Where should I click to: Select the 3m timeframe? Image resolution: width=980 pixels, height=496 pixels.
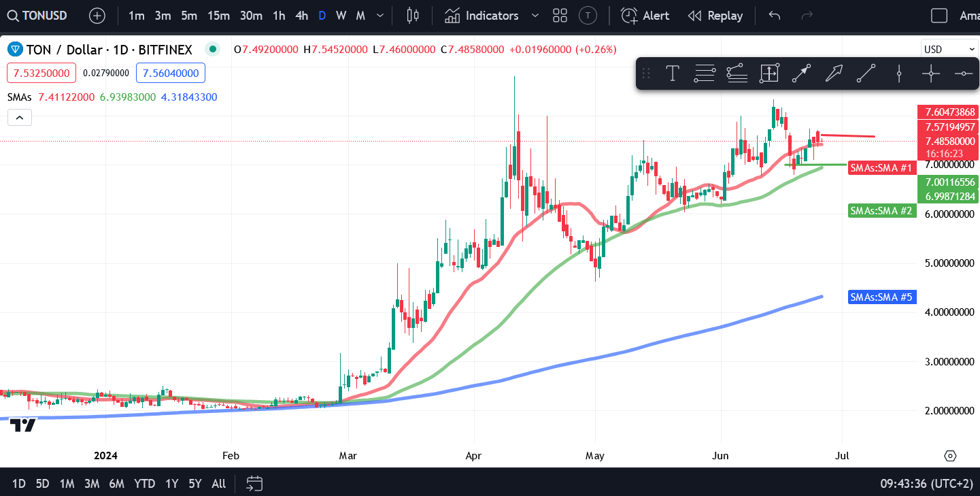coord(163,16)
